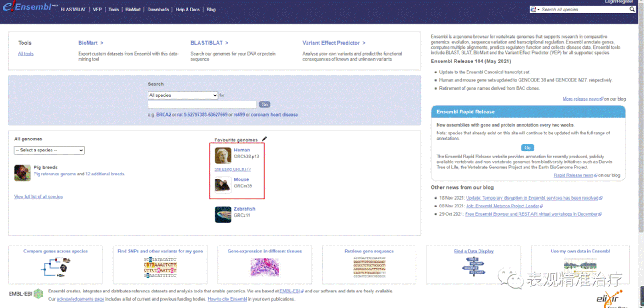
Task: Open the How to cite Ensembl link
Action: [x=228, y=299]
